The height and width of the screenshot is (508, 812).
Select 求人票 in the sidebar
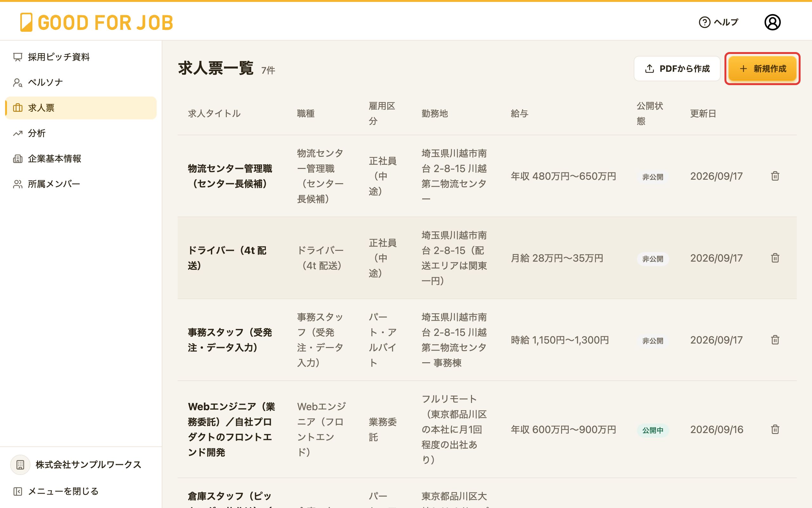coord(81,108)
